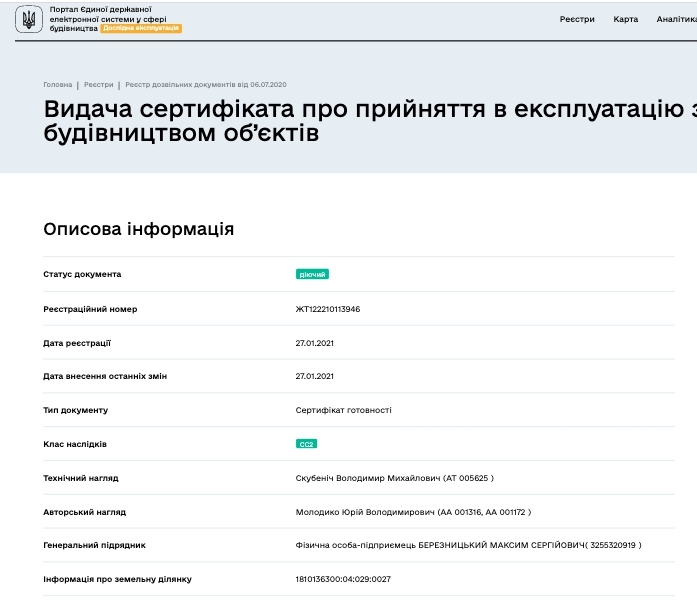Click the 'Авторський нагляд' label
The width and height of the screenshot is (697, 608).
click(84, 512)
